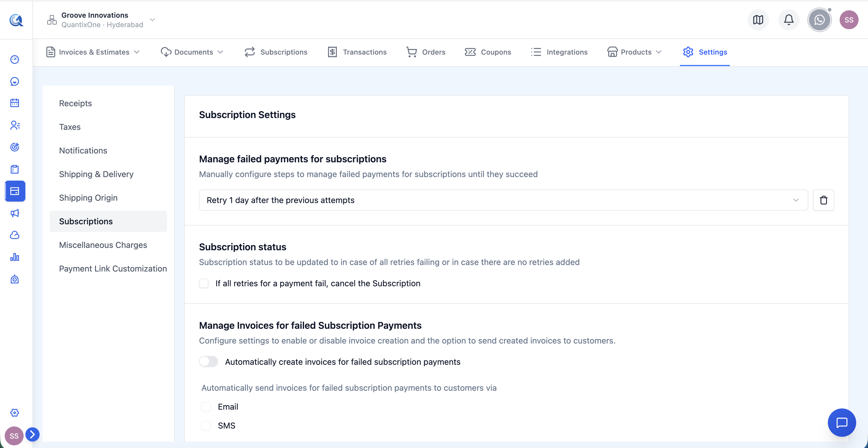Expand the sidebar with the arrow button
868x448 pixels.
32,434
